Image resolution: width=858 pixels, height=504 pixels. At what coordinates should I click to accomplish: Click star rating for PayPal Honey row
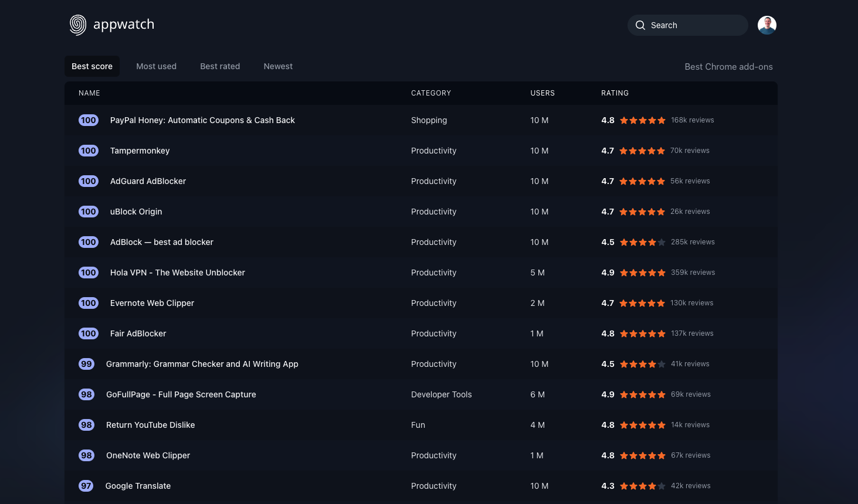[x=643, y=120]
